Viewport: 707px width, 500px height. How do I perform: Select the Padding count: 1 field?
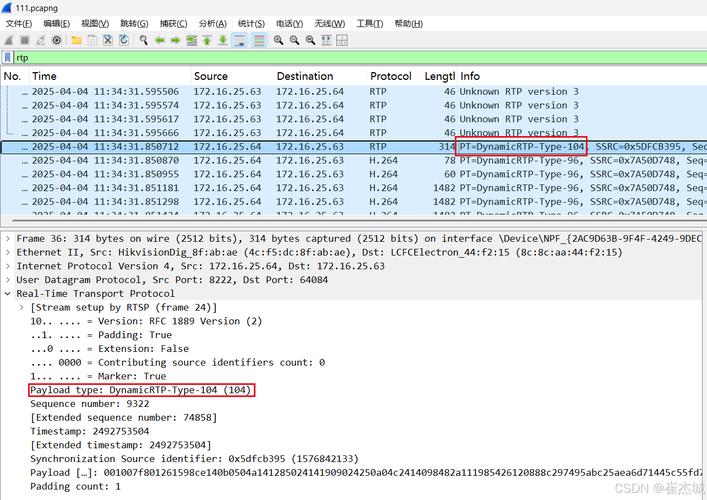[75, 486]
